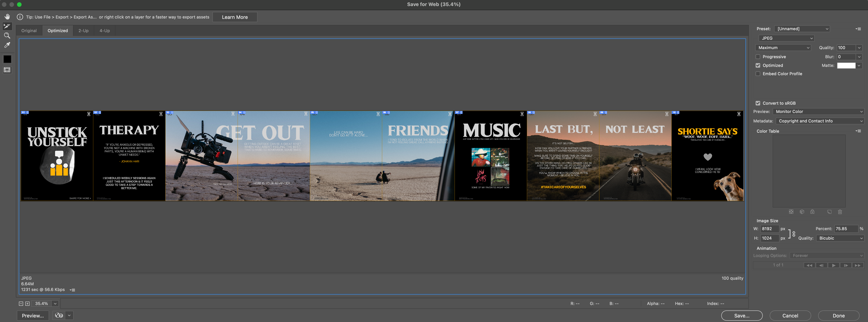868x322 pixels.
Task: Enable the Progressive checkbox
Action: (x=758, y=57)
